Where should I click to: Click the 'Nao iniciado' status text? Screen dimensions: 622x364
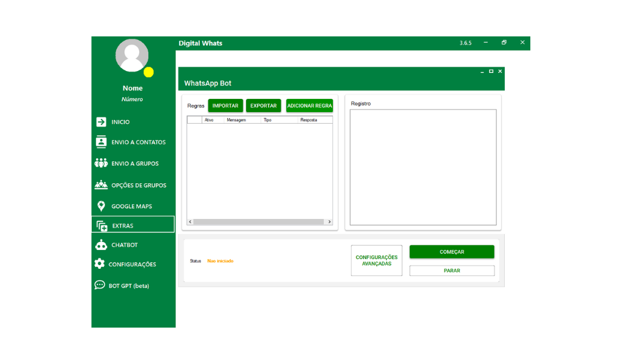[220, 261]
